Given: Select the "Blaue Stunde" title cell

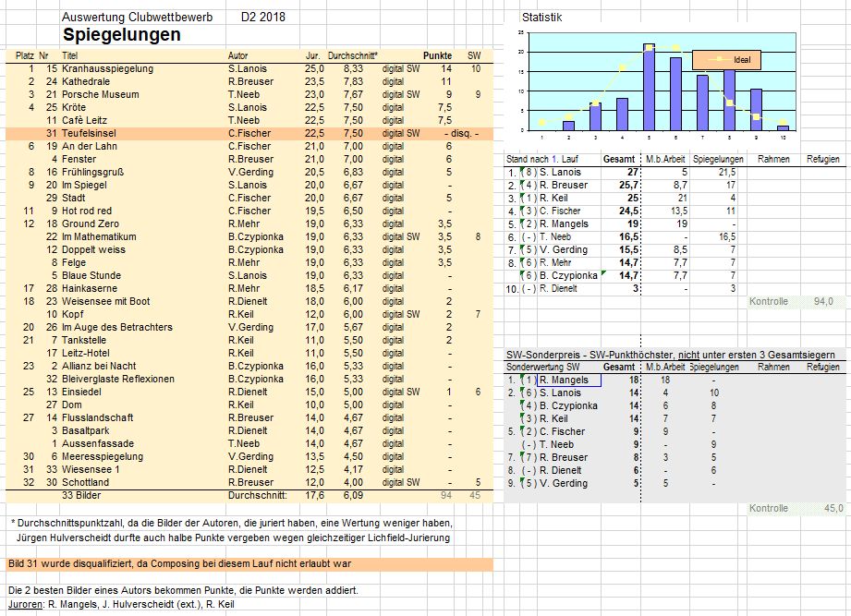Looking at the screenshot, I should click(x=91, y=275).
